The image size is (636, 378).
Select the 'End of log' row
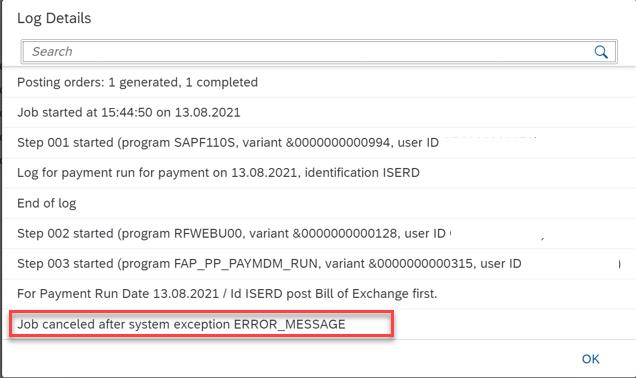pos(320,203)
